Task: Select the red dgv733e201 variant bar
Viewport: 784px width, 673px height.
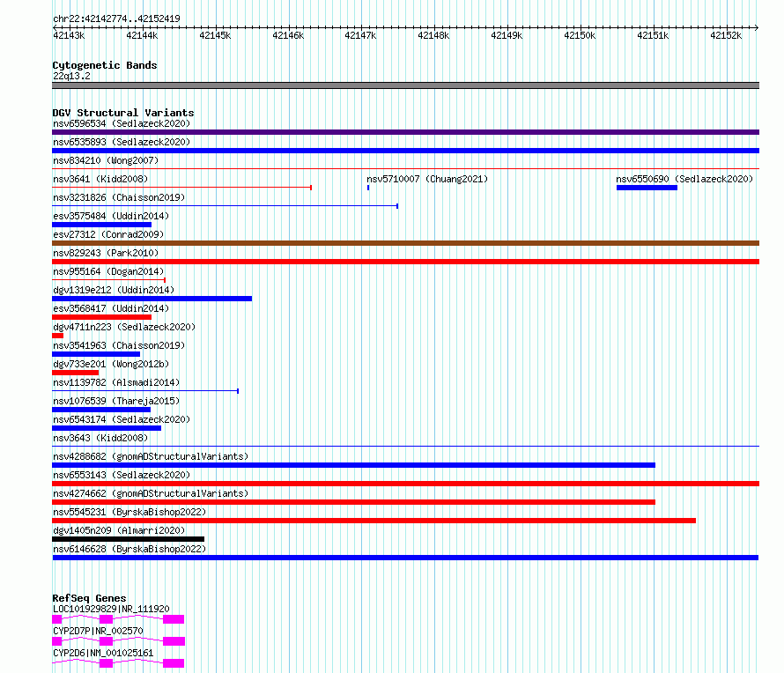Action: click(75, 373)
